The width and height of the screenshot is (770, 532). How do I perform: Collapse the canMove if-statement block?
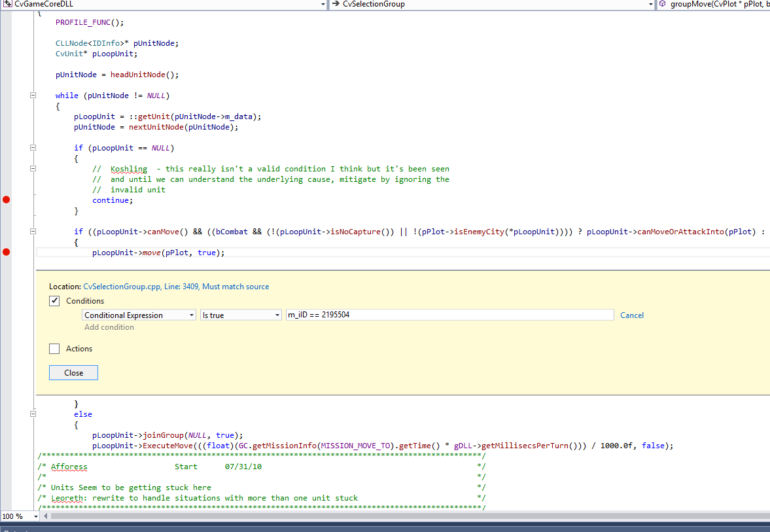tap(33, 232)
